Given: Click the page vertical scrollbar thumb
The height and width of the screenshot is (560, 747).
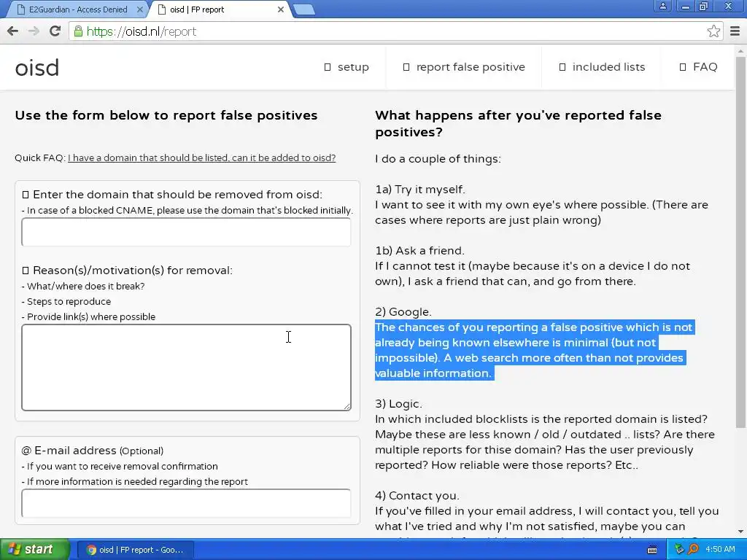Looking at the screenshot, I should [740, 241].
